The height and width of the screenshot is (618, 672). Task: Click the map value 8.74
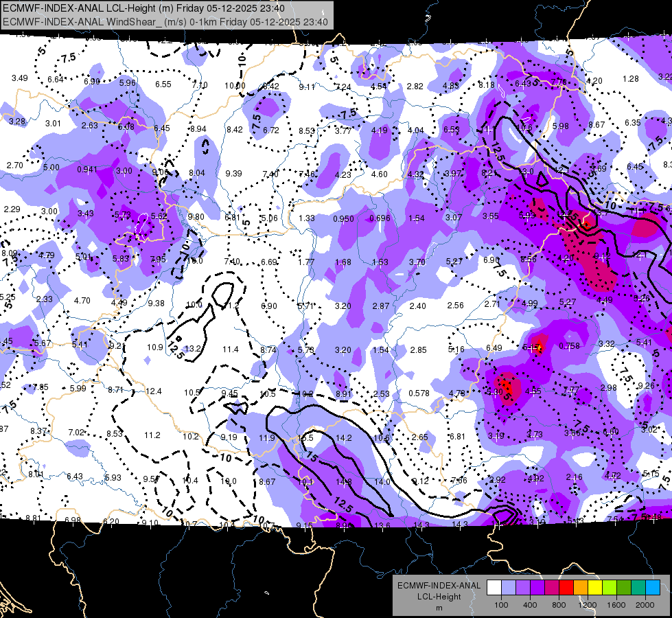(x=268, y=350)
